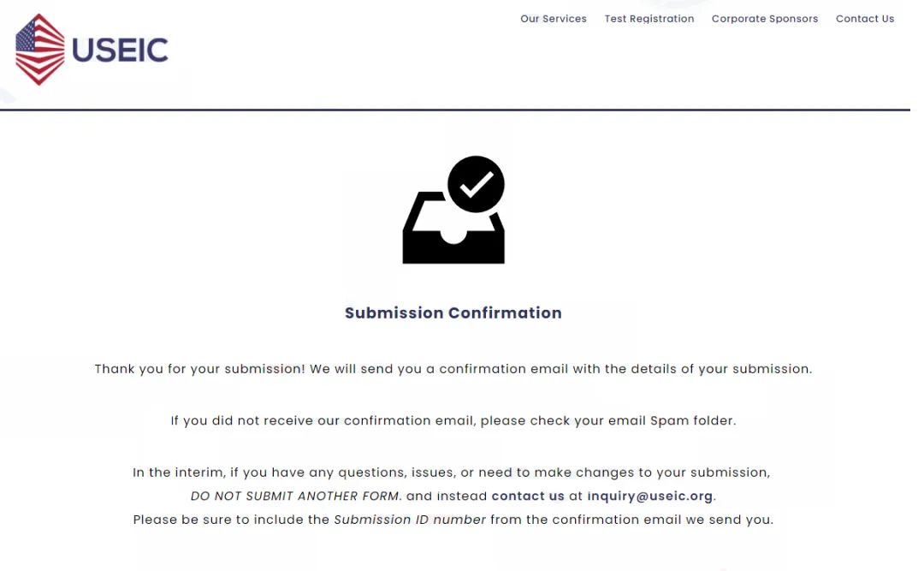Click the dark header divider line
This screenshot has width=924, height=571.
(455, 110)
